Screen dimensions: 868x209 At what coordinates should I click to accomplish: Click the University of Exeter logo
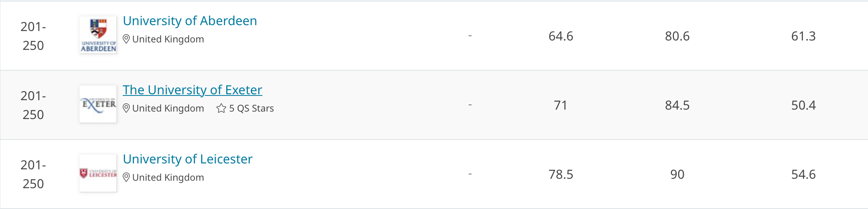[x=98, y=104]
